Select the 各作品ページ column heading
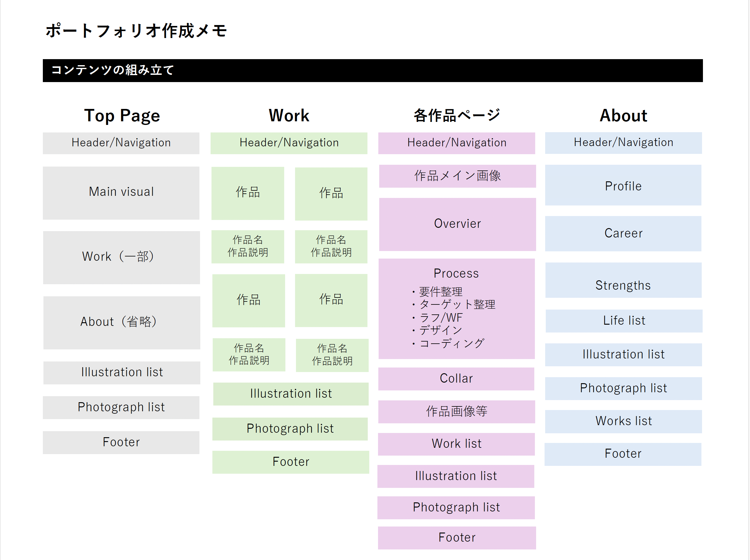 tap(456, 116)
